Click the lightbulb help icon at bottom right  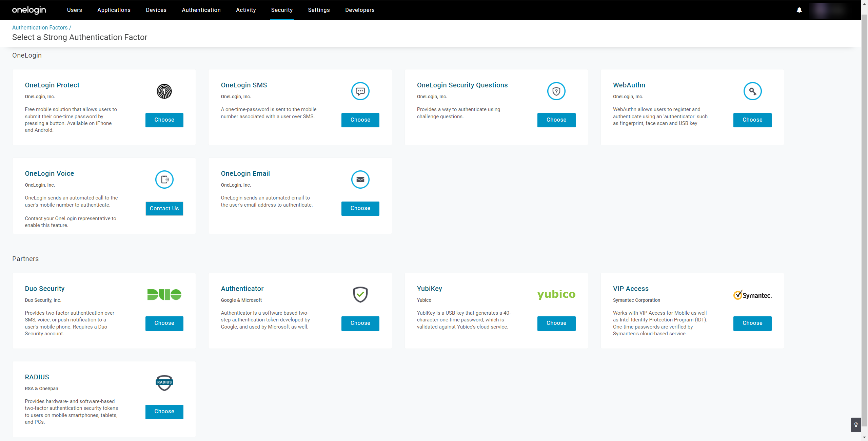(x=856, y=425)
